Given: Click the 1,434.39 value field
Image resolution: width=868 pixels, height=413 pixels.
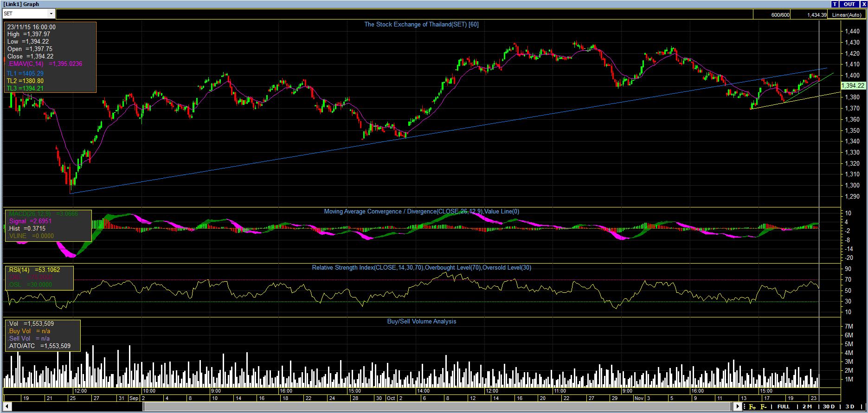Looking at the screenshot, I should (x=810, y=15).
